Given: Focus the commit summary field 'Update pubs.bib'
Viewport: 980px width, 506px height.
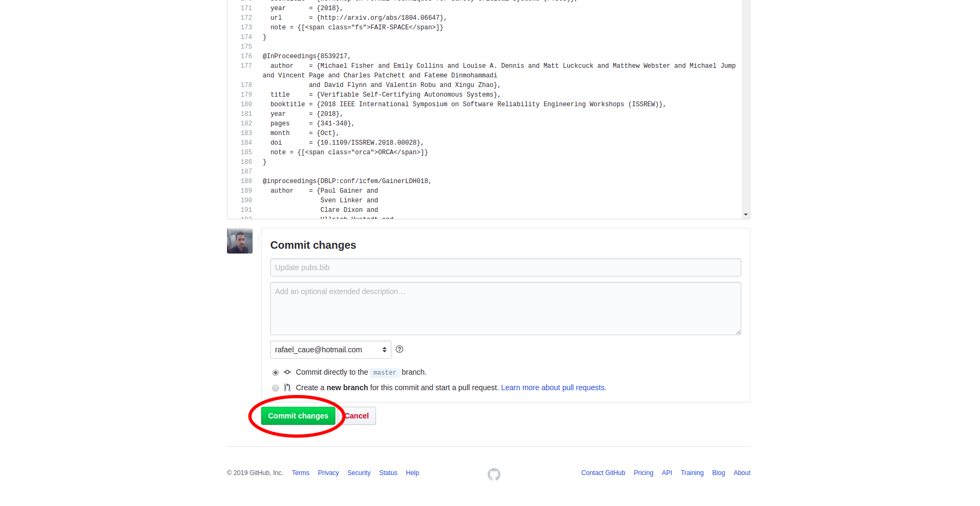Looking at the screenshot, I should tap(505, 267).
